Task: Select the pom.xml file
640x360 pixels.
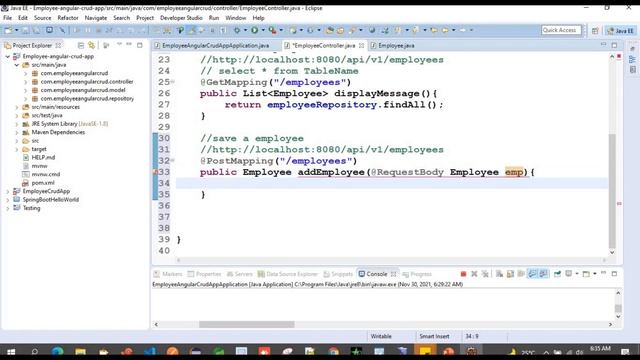Action: pyautogui.click(x=42, y=183)
